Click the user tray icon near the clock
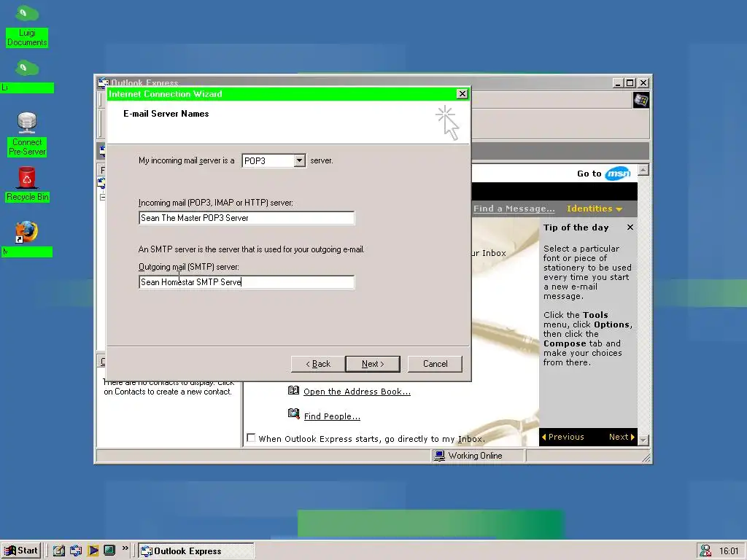Viewport: 747px width, 560px height. click(x=705, y=551)
